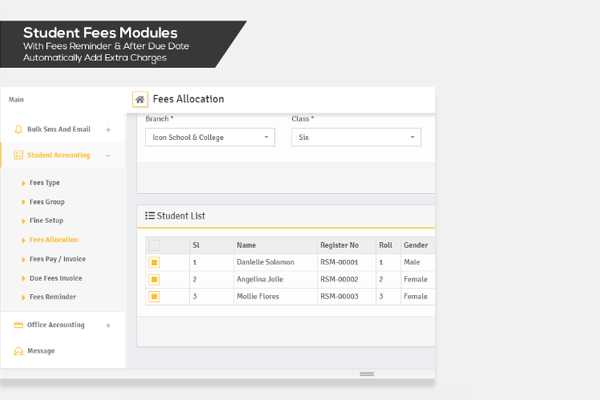Toggle the select-all checkbox in table header
600x400 pixels.
coord(154,244)
